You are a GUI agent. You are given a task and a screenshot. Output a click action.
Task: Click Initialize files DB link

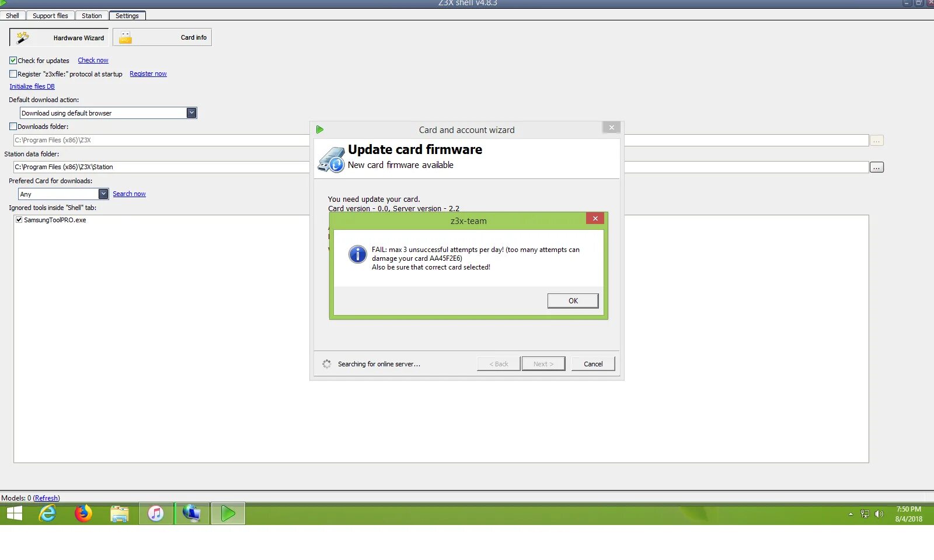point(32,86)
